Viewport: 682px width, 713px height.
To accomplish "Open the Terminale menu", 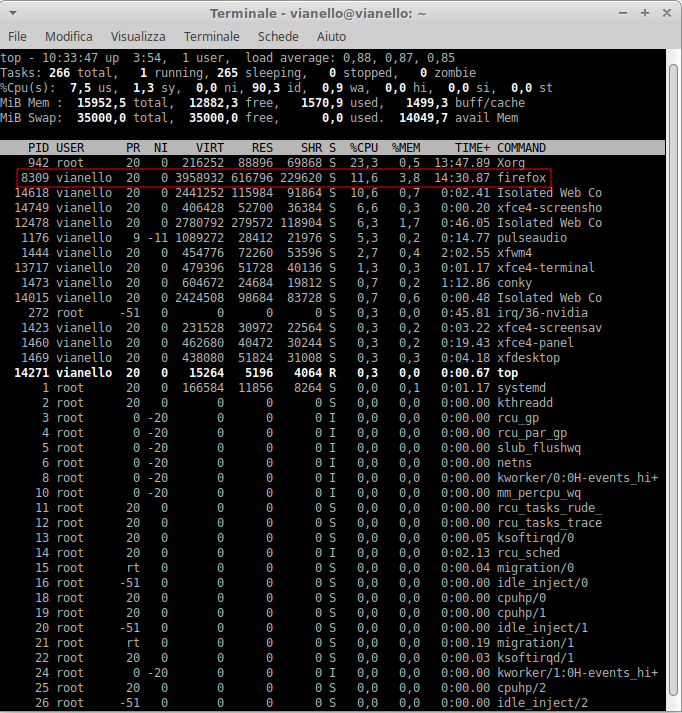I will point(211,36).
